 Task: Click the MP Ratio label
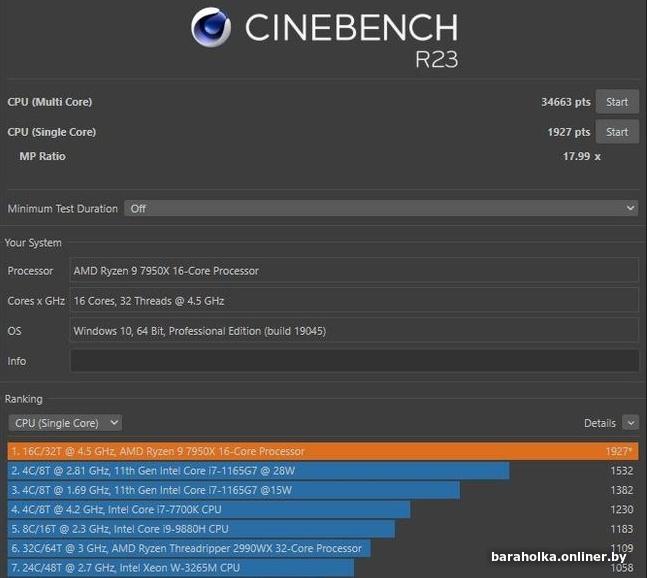click(x=43, y=156)
